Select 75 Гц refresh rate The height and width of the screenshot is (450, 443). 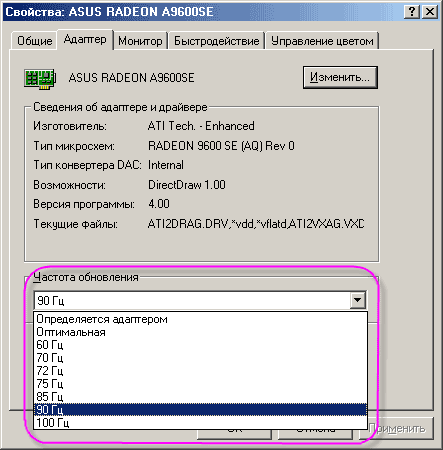(x=200, y=384)
